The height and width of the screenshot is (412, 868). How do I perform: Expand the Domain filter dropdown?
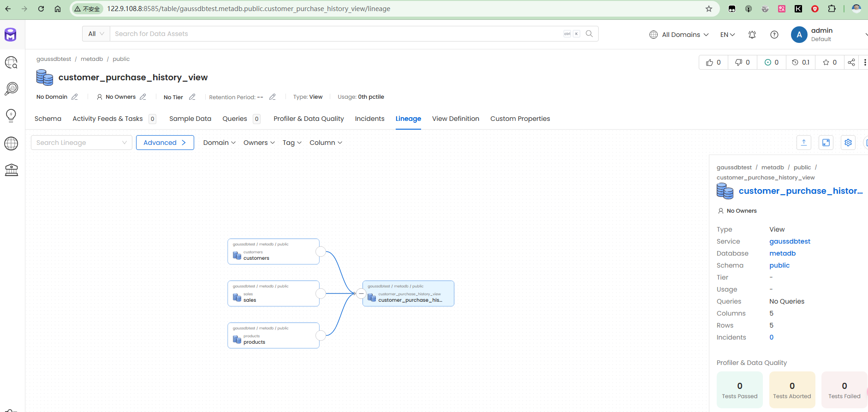(x=219, y=143)
